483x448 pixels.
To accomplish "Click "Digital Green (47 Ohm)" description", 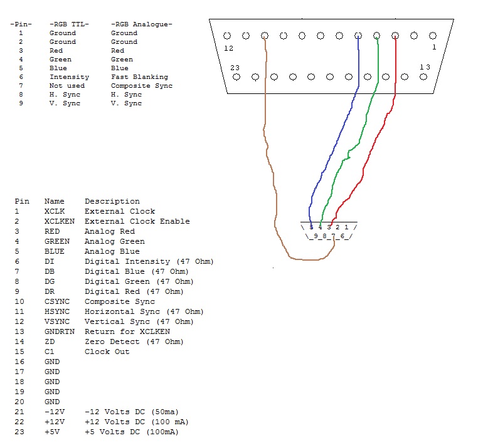I will click(x=139, y=281).
